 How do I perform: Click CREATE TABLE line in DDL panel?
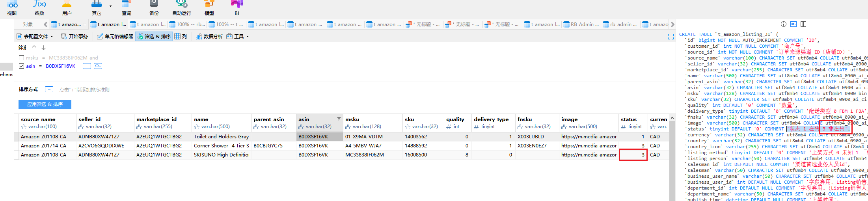click(x=728, y=34)
